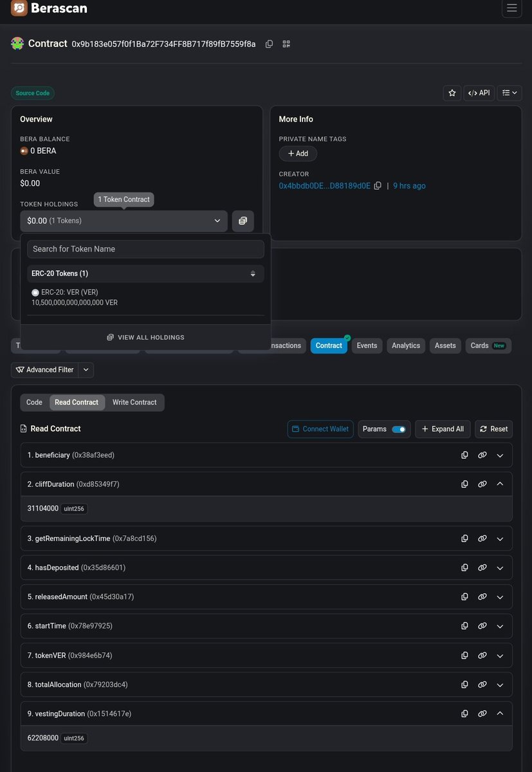Click the Search for Token Name field
The image size is (532, 772).
click(x=145, y=249)
